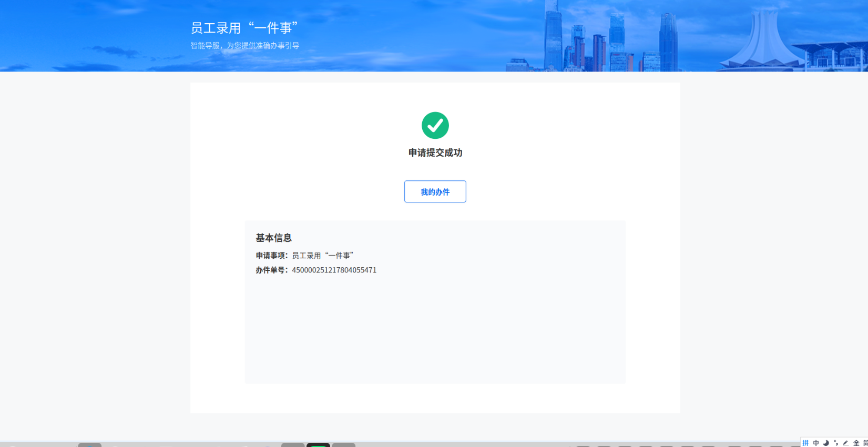Click the 拼 pinyin icon in input toolbar
Viewport: 868px width, 447px height.
(x=805, y=443)
